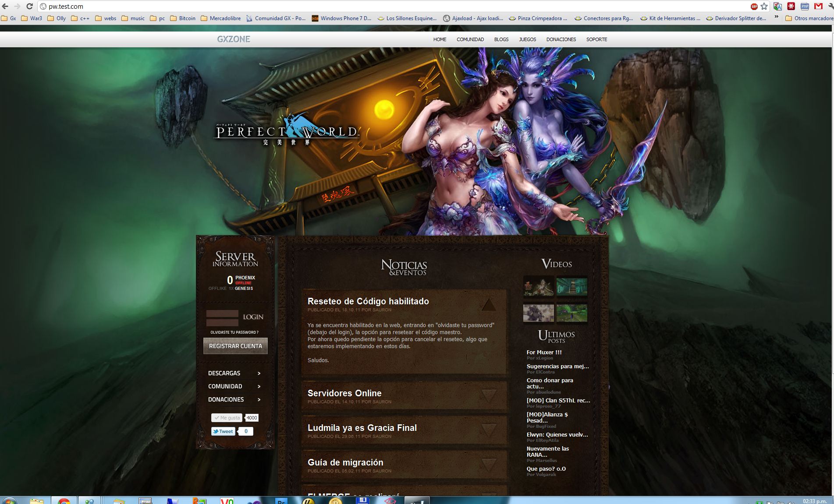Screen dimensions: 834x504
Task: Open the post 'Que paso? o.O'
Action: tap(546, 469)
